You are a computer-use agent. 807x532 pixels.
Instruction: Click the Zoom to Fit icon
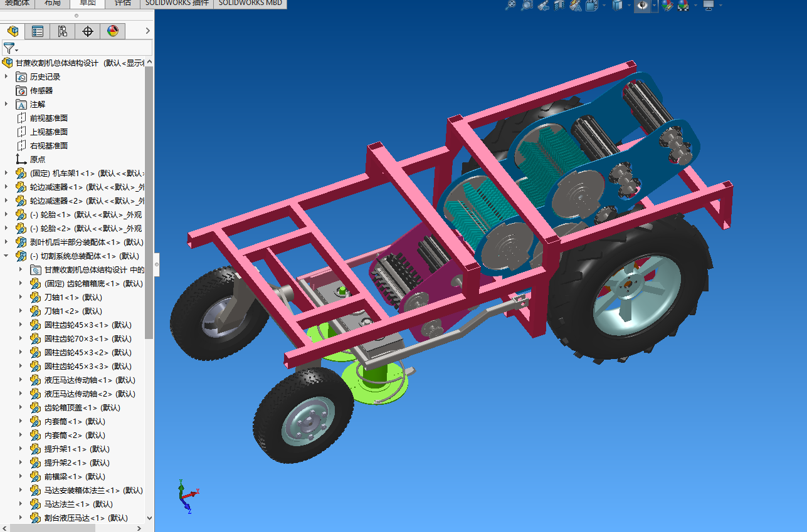[511, 5]
